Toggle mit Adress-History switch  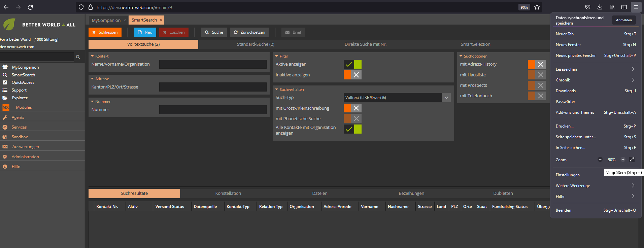pyautogui.click(x=537, y=64)
